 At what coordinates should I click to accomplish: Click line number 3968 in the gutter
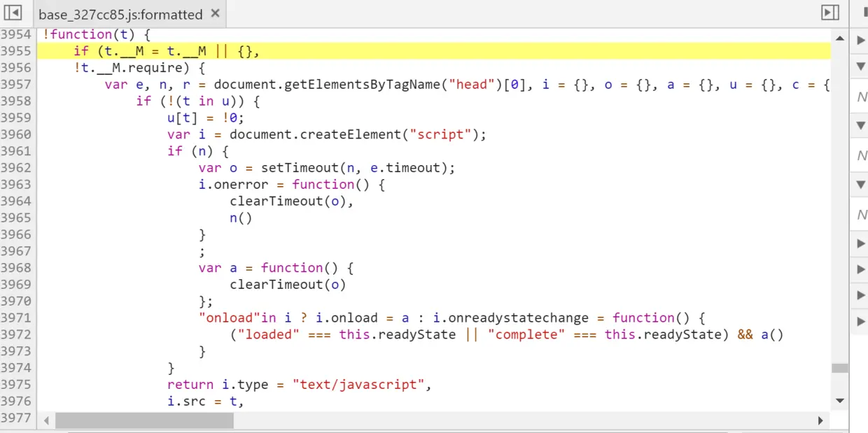[x=16, y=267]
